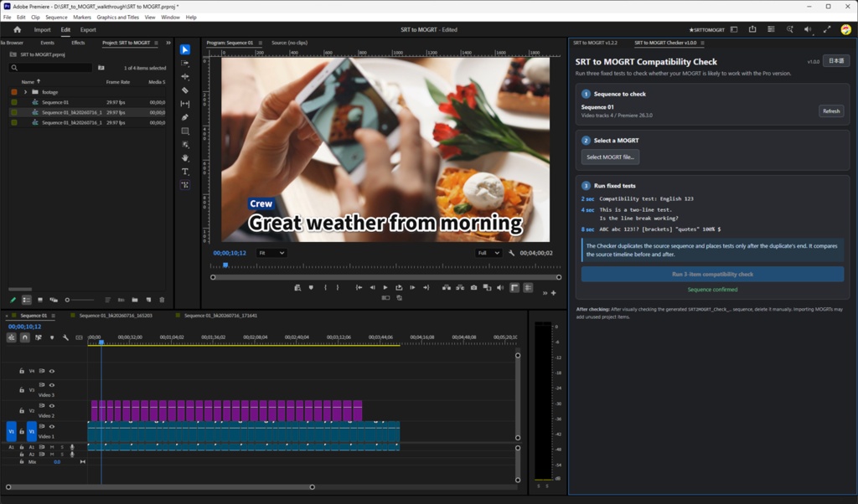Screen dimensions: 858x504
Task: Open Quick Export share icon
Action: pos(752,29)
